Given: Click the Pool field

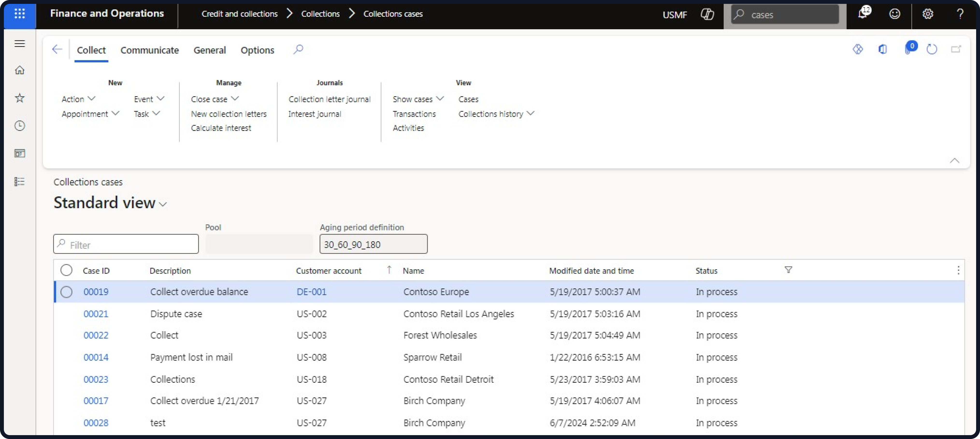Looking at the screenshot, I should [259, 244].
